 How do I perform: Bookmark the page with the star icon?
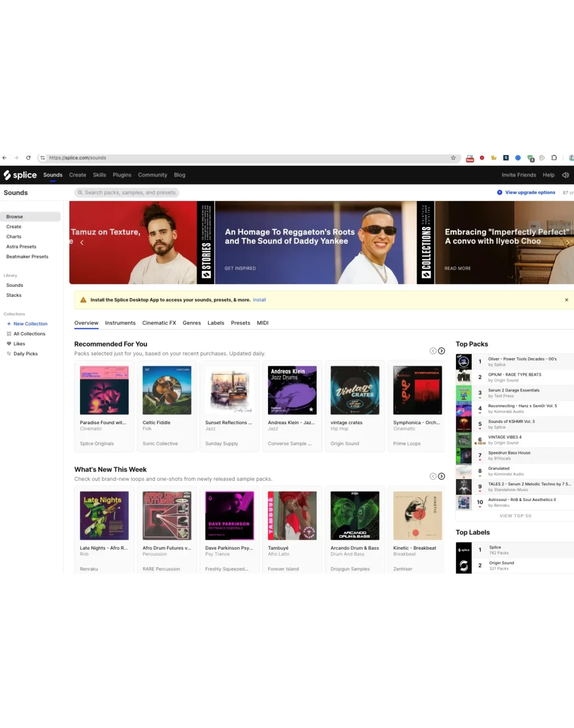coord(453,158)
